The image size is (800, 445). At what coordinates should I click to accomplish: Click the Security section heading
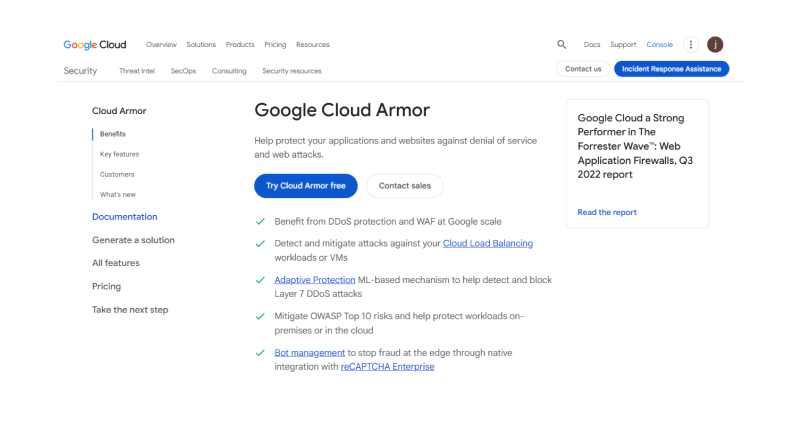[x=80, y=71]
